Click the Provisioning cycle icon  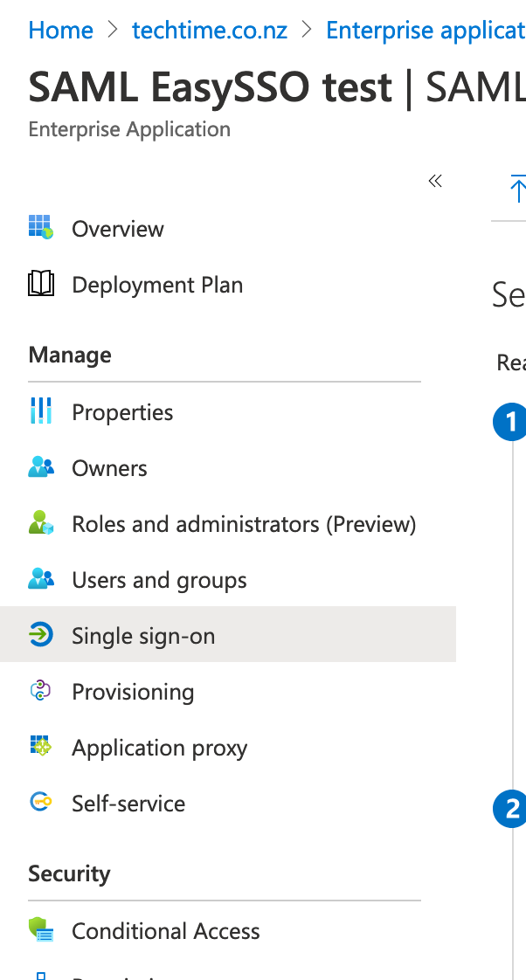[x=41, y=691]
